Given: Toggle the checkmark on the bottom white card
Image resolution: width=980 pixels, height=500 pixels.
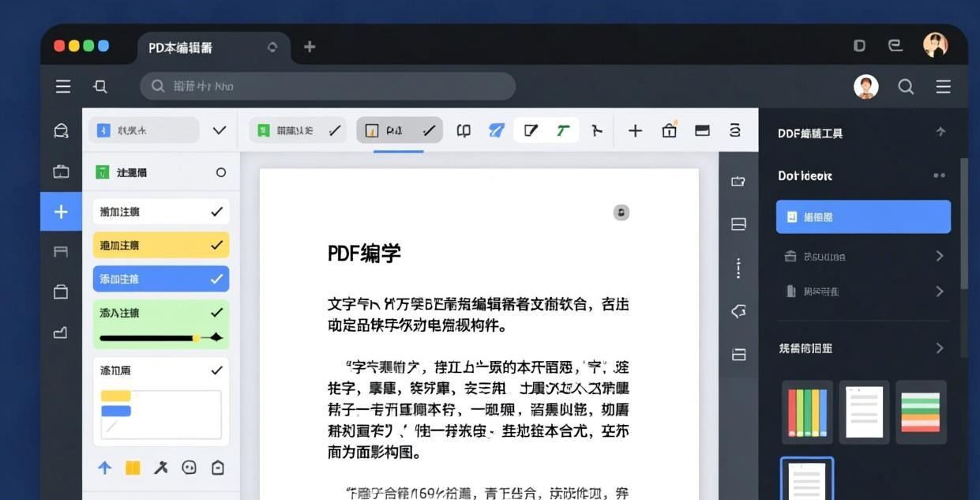Looking at the screenshot, I should 216,370.
